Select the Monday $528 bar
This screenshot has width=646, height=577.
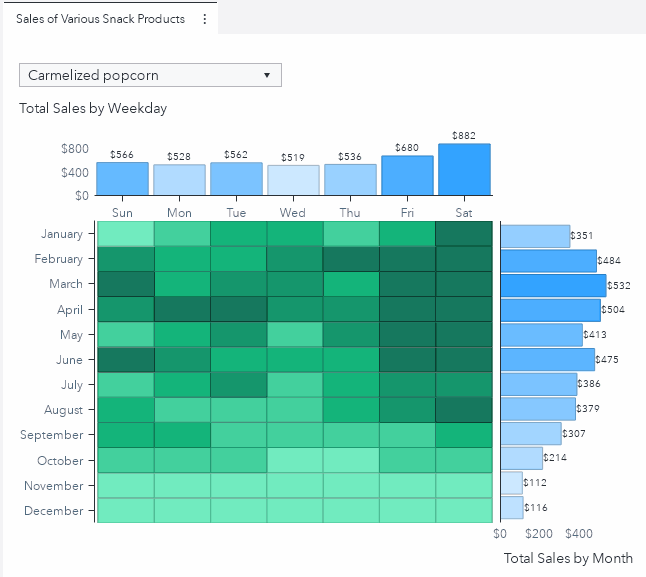[x=179, y=180]
